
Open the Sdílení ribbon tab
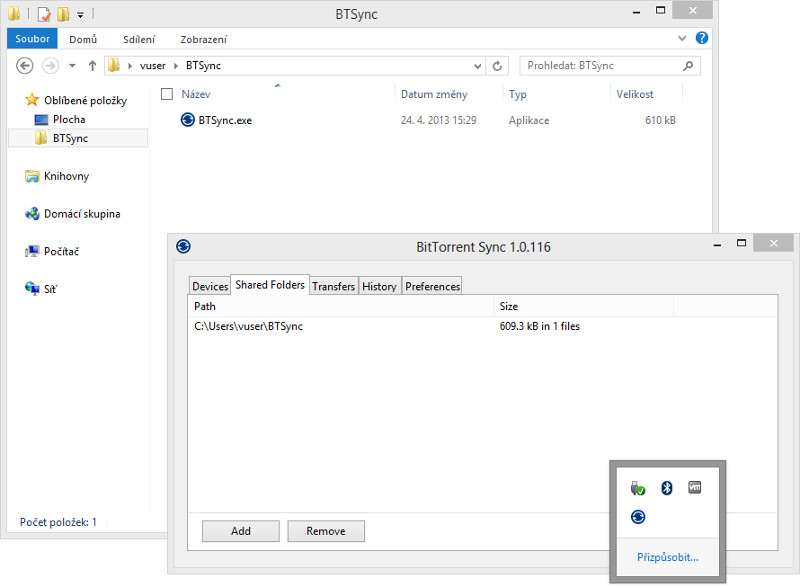[x=139, y=39]
